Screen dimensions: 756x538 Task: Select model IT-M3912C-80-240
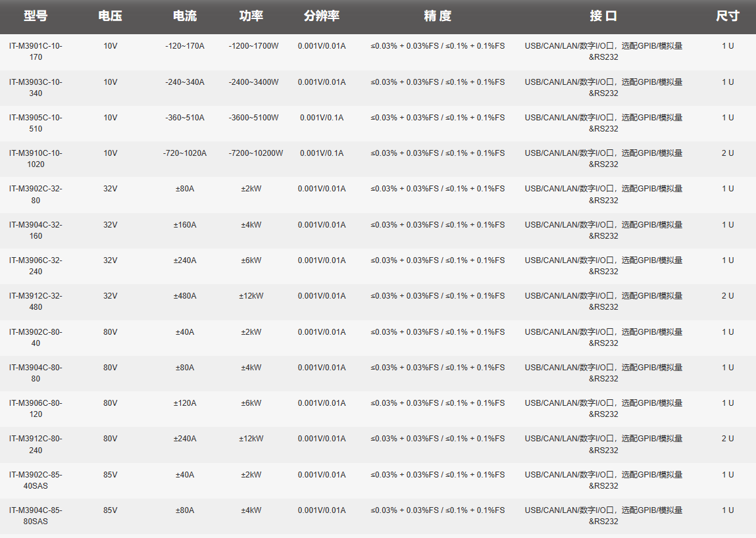[36, 445]
